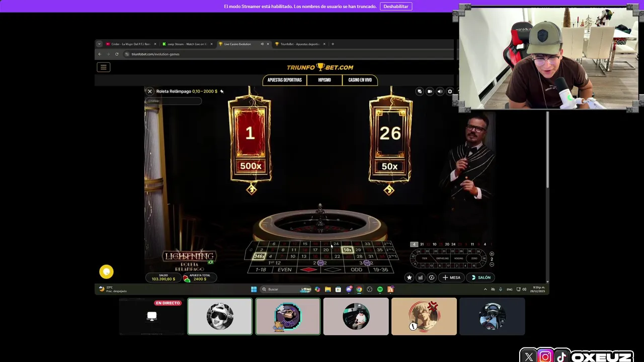Open File Explorer from taskbar
The height and width of the screenshot is (362, 644).
coord(328,290)
